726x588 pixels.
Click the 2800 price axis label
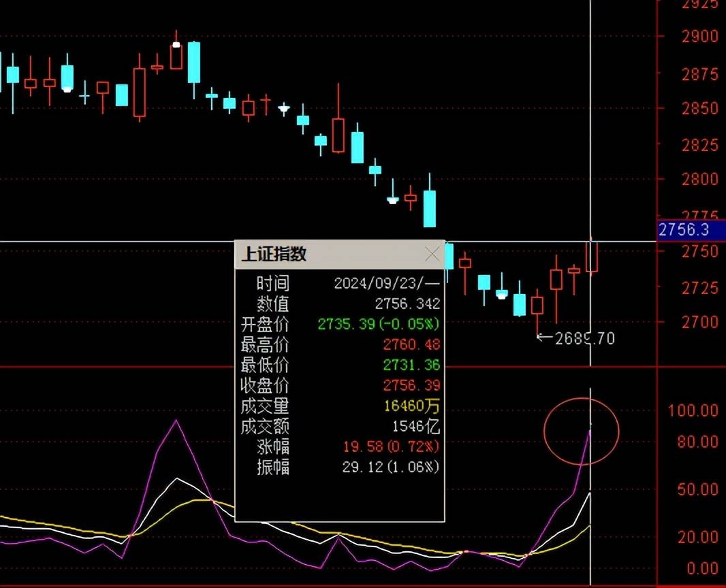point(700,179)
